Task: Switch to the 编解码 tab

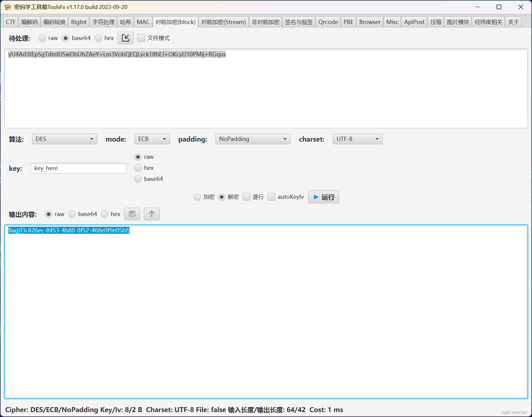Action: point(30,22)
